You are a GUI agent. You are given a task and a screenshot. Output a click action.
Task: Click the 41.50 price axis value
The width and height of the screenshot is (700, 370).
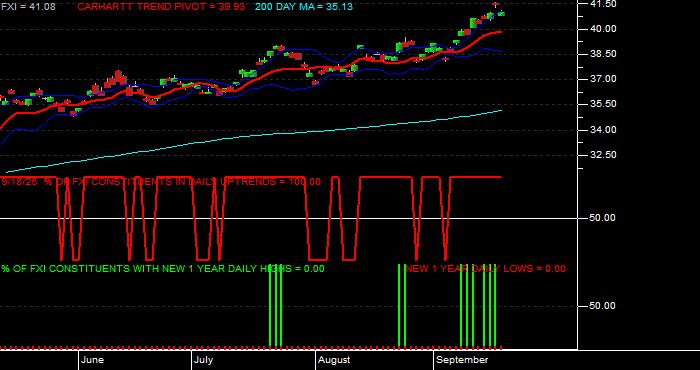(604, 4)
